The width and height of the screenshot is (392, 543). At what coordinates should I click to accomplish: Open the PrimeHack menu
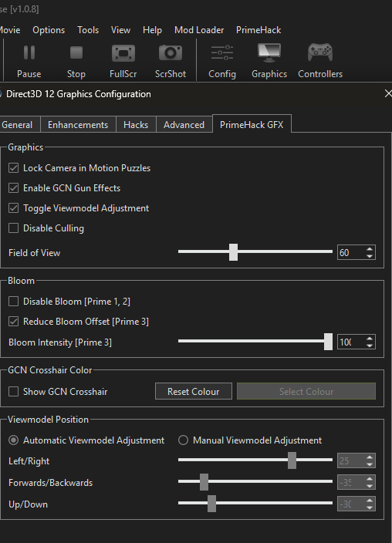[259, 30]
